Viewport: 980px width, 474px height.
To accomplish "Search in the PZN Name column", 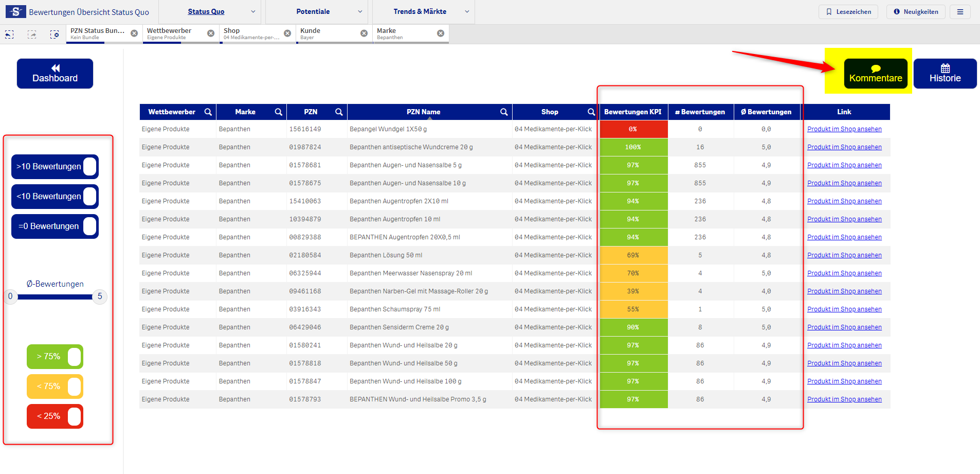I will coord(504,112).
